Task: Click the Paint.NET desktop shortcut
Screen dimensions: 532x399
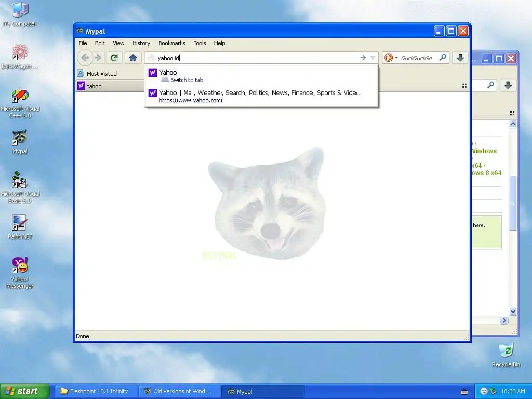Action: pos(20,227)
